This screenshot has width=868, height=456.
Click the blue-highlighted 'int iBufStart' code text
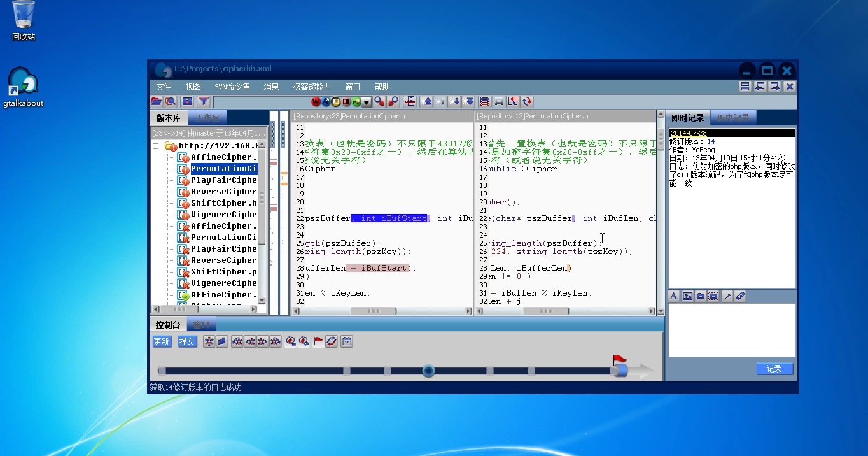(x=389, y=218)
